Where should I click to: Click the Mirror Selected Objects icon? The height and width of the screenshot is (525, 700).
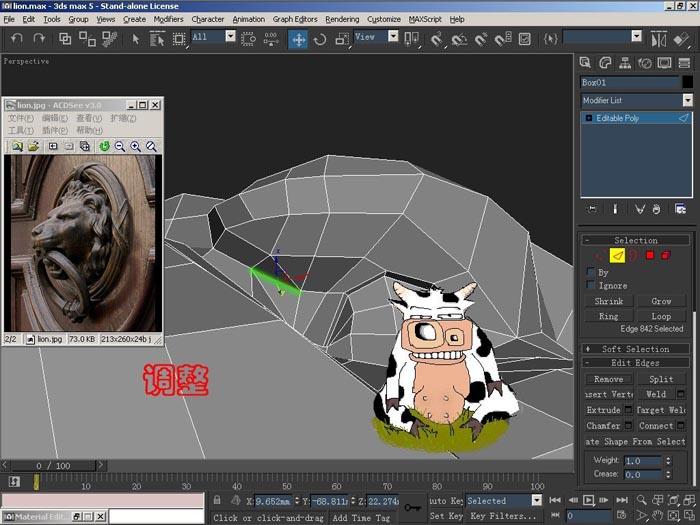pos(659,39)
